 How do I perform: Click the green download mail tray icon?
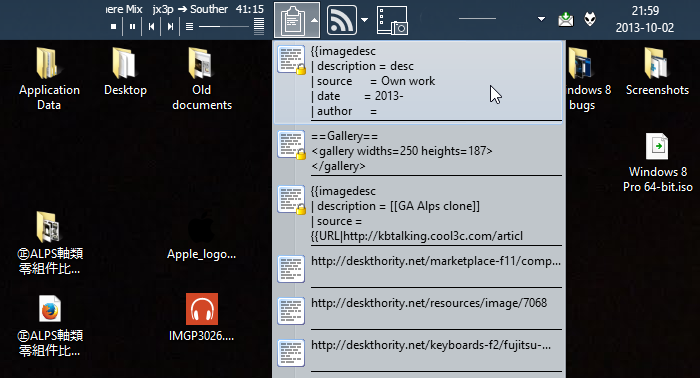click(566, 20)
